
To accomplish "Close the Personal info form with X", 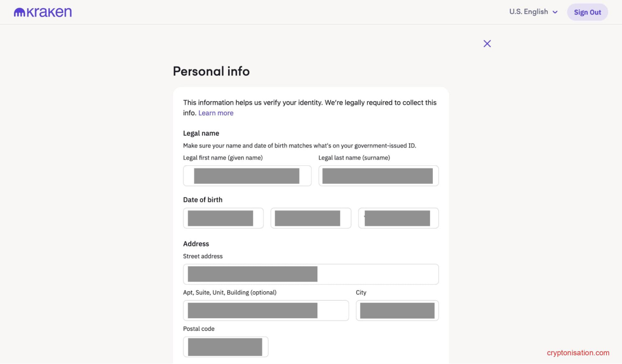I will [487, 44].
